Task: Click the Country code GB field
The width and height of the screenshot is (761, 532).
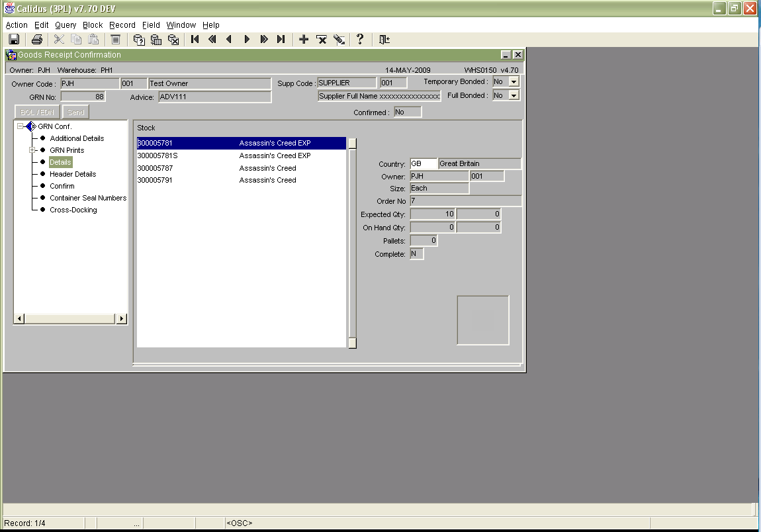Action: click(424, 163)
